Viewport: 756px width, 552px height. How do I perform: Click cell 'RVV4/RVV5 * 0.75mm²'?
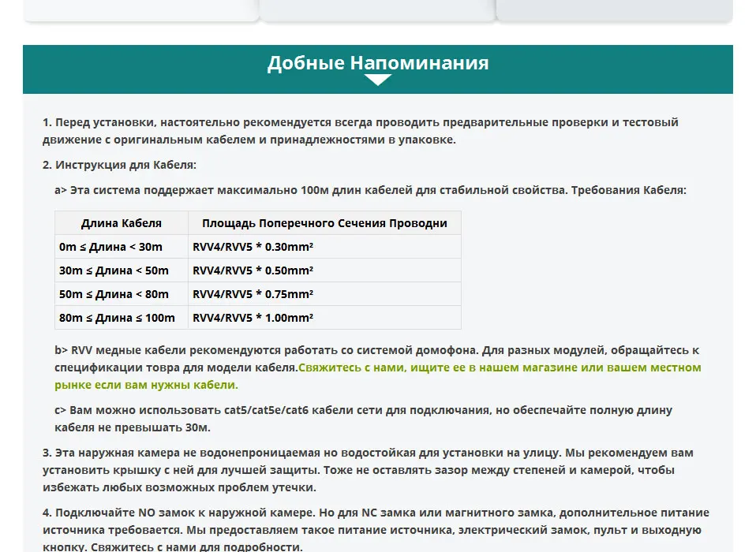click(x=324, y=294)
